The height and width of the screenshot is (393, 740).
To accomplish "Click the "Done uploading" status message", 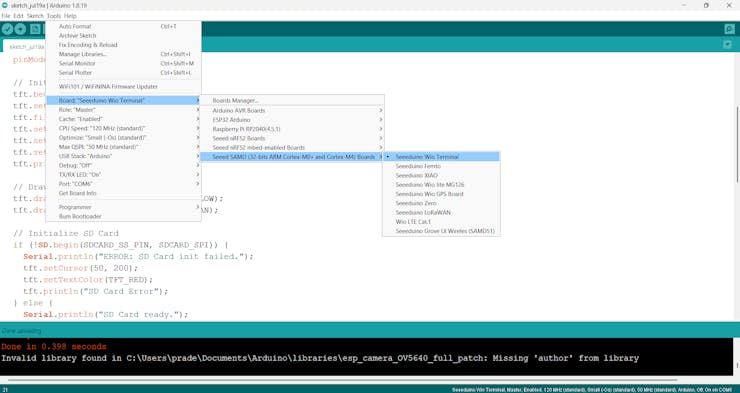I will (x=22, y=331).
